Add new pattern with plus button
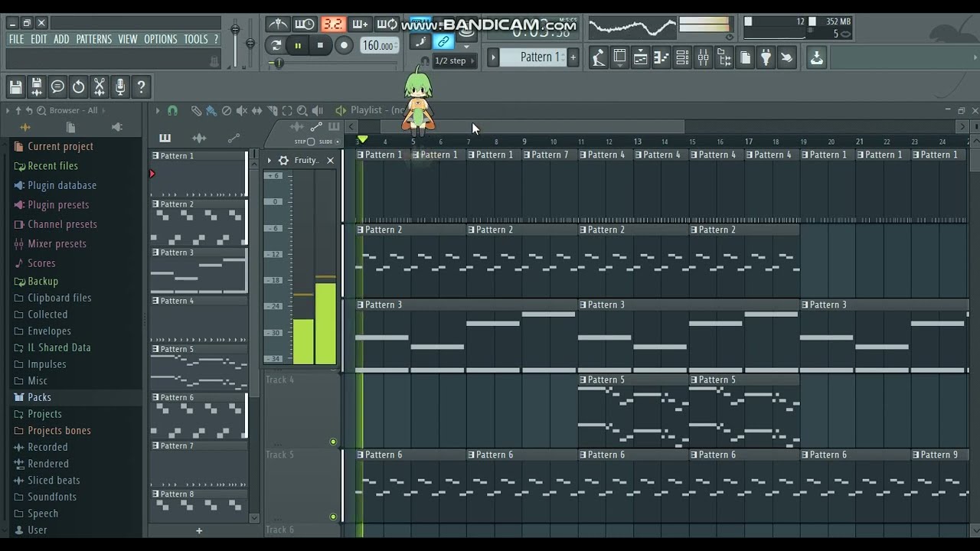The image size is (980, 551). click(x=573, y=57)
